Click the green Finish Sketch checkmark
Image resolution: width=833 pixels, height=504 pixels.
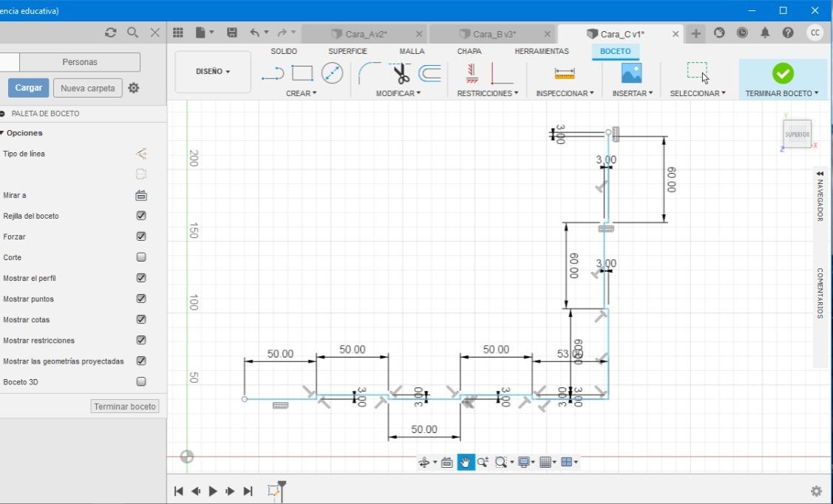(x=783, y=73)
